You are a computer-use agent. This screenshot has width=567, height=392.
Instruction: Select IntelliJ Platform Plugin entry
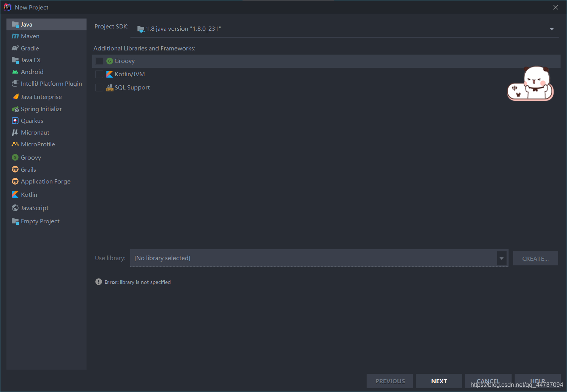(x=46, y=83)
